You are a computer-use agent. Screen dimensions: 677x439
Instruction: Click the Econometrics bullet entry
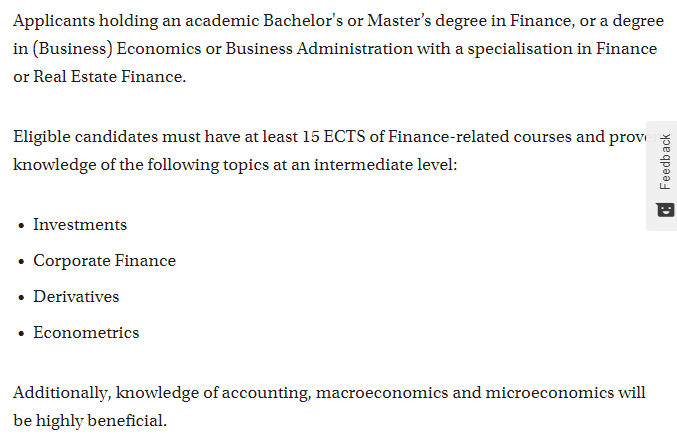[x=86, y=333]
